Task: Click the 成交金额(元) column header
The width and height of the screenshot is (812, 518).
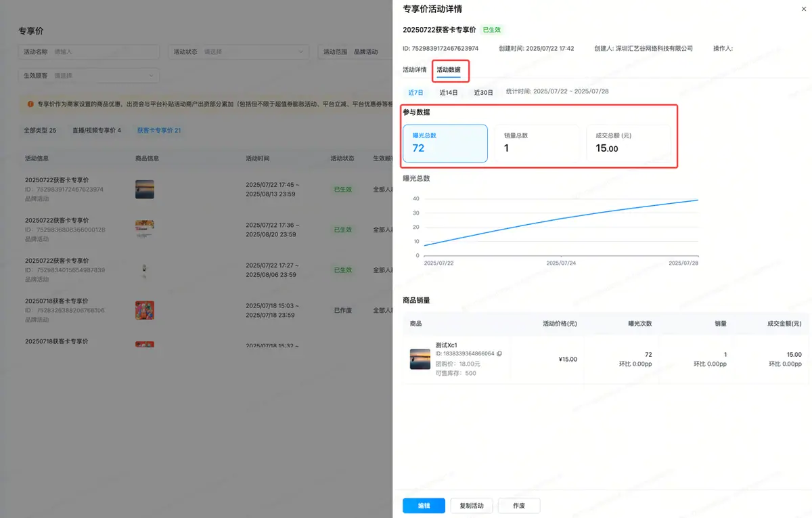Action: [784, 324]
